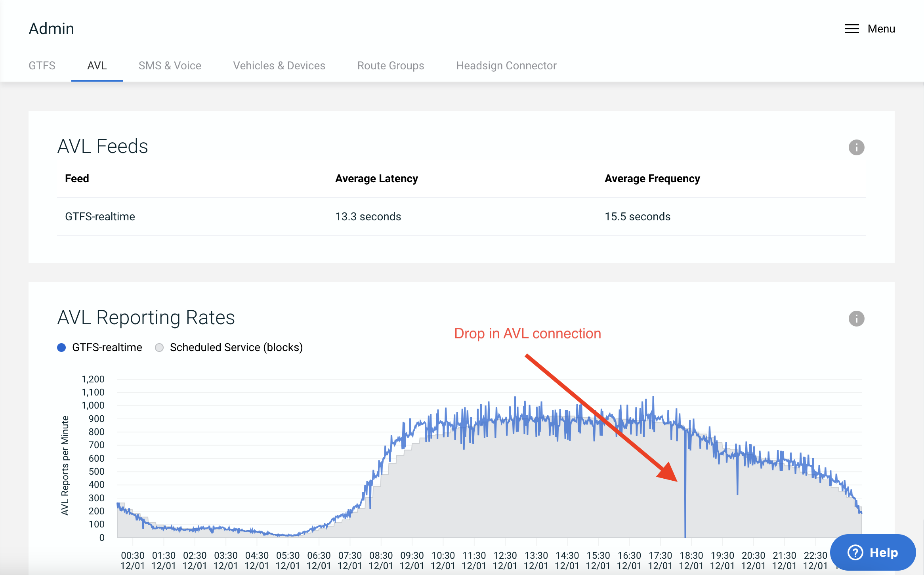The width and height of the screenshot is (924, 575).
Task: Click the 00:30 axis label on chart
Action: pos(132,561)
